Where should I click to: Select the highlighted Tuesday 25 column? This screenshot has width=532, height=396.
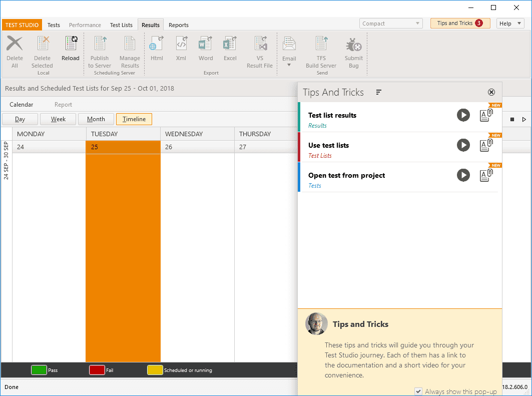(123, 251)
